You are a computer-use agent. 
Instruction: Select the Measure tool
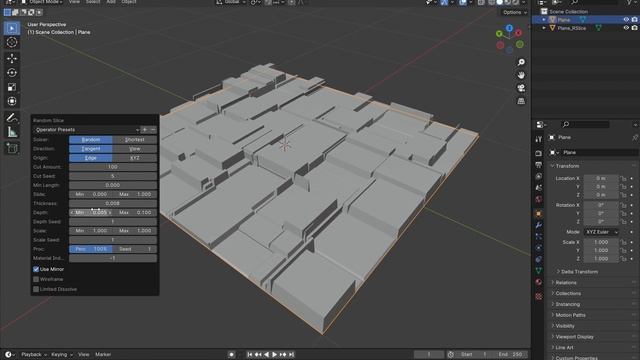pyautogui.click(x=12, y=132)
